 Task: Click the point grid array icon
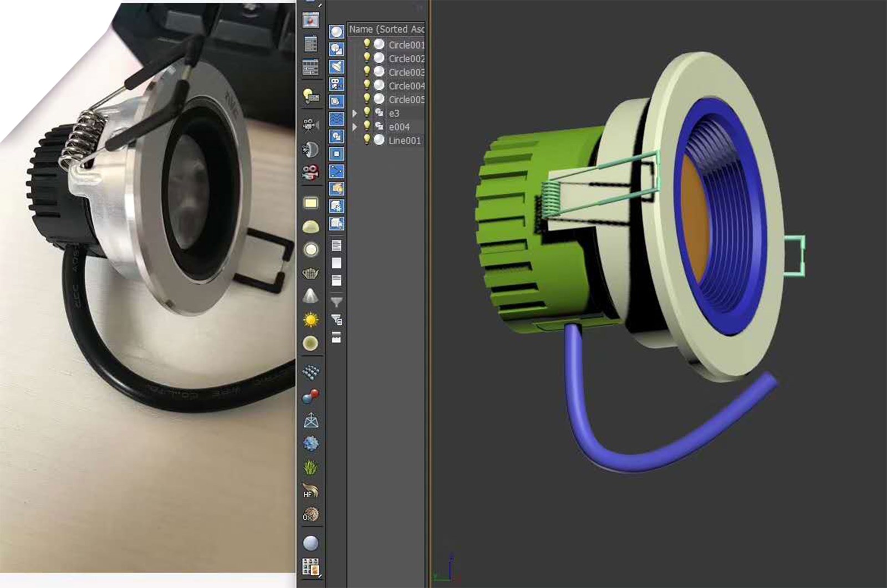pos(311,372)
